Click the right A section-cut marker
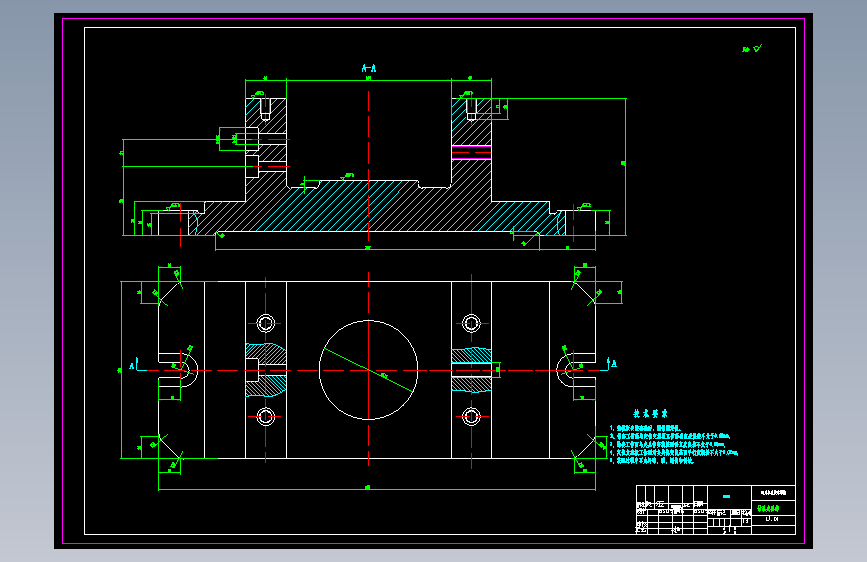Image resolution: width=867 pixels, height=562 pixels. pos(611,365)
